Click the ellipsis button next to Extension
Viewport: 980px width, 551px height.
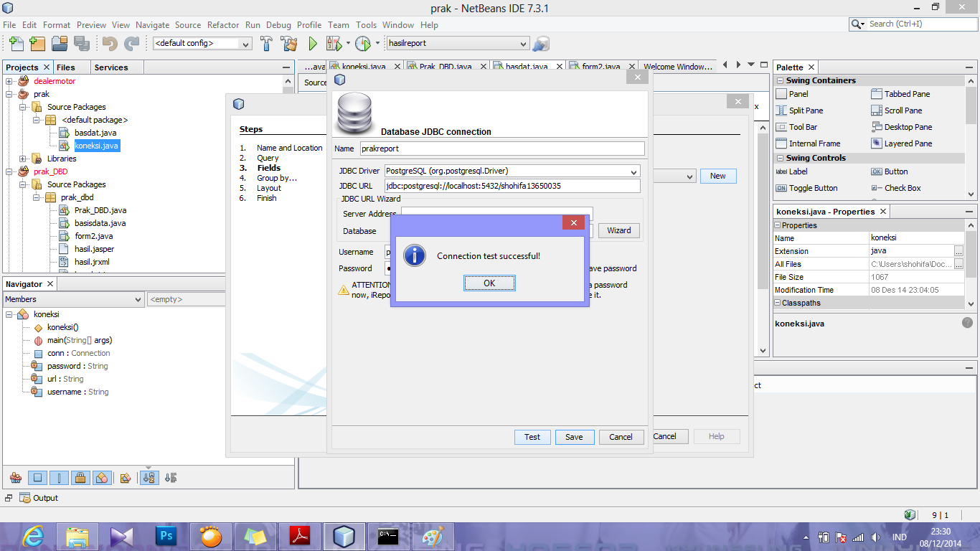tap(958, 251)
